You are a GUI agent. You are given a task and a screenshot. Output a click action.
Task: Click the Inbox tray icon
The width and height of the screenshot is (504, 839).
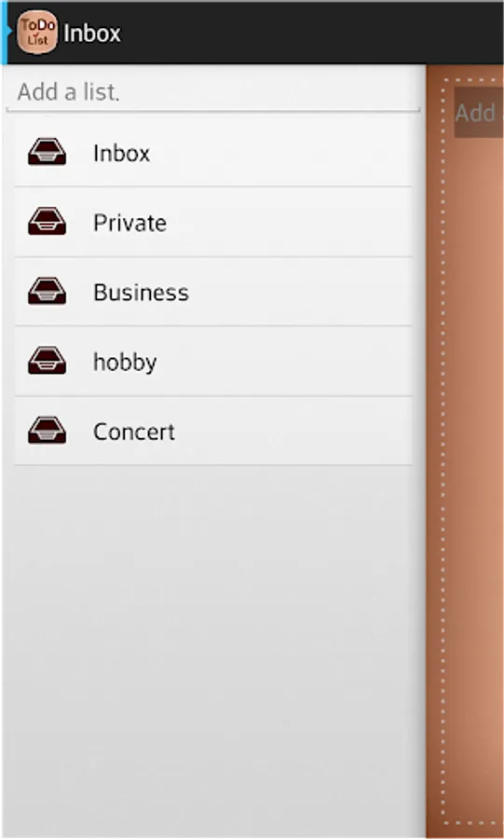(x=47, y=152)
